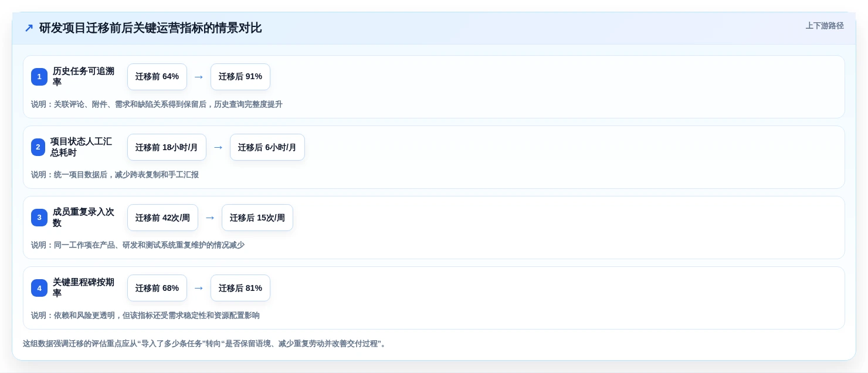Click the arrow between 18小时/月 and 6小时/月

click(x=218, y=147)
